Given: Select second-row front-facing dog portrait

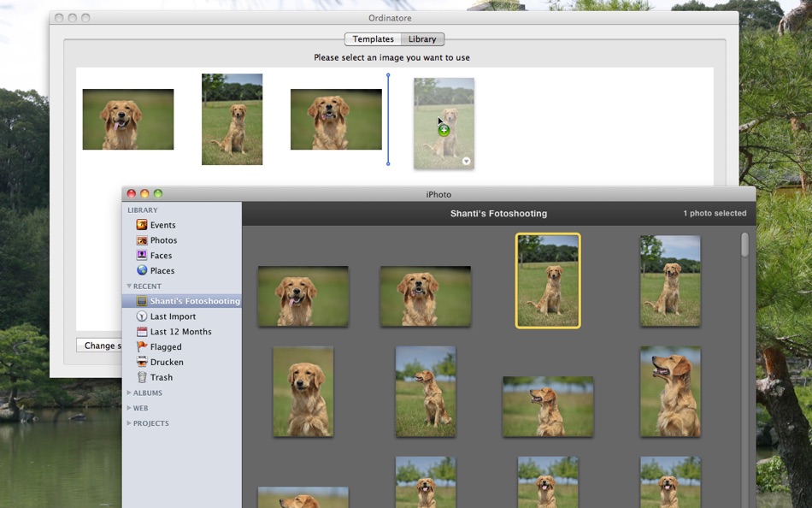Looking at the screenshot, I should coord(303,392).
